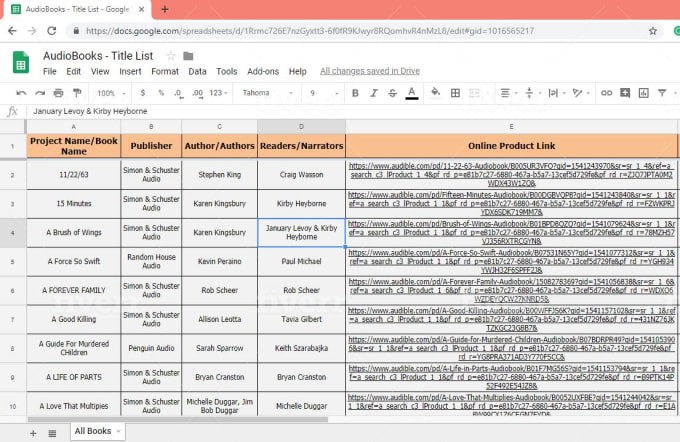Open the All Sheets list icon

52,433
